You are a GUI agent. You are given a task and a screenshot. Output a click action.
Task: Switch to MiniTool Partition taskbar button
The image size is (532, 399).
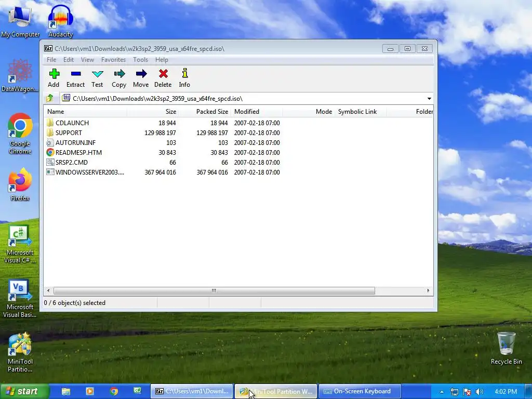276,392
